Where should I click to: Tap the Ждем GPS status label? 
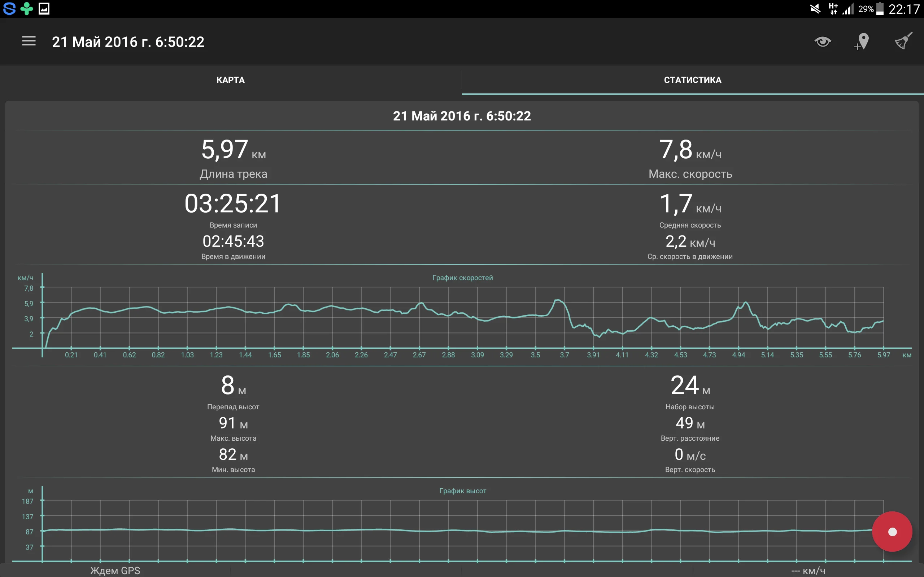coord(115,571)
